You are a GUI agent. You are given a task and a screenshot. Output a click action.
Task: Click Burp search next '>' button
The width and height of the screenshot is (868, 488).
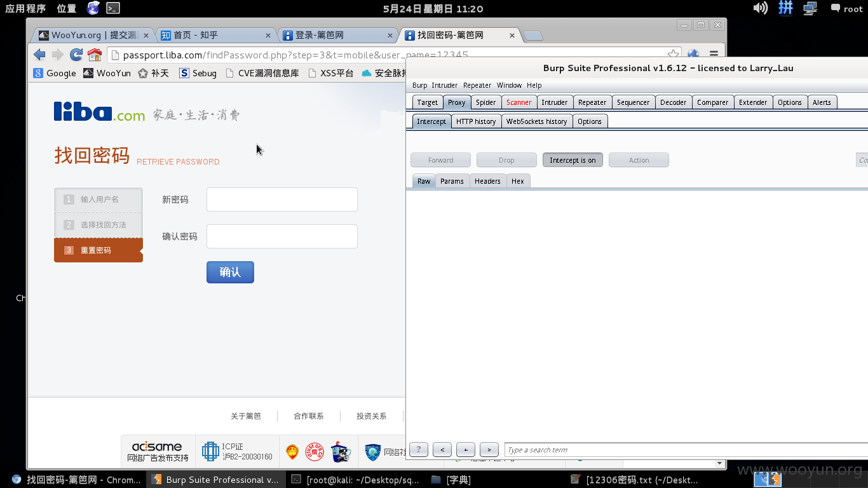pyautogui.click(x=489, y=450)
